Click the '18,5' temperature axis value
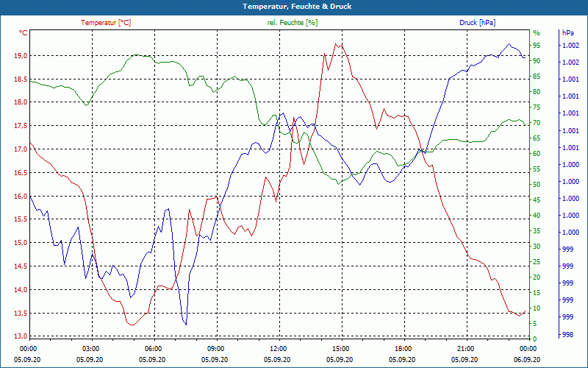The height and width of the screenshot is (368, 588). (x=21, y=79)
